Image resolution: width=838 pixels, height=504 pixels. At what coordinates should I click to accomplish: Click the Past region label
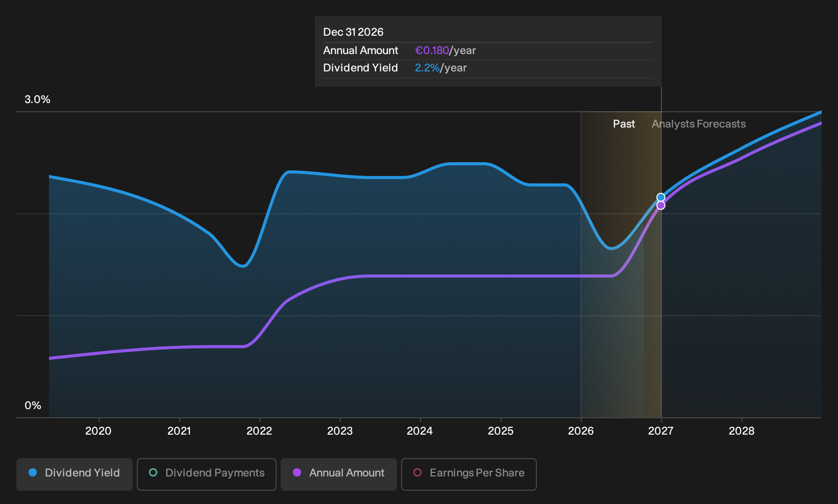(624, 124)
